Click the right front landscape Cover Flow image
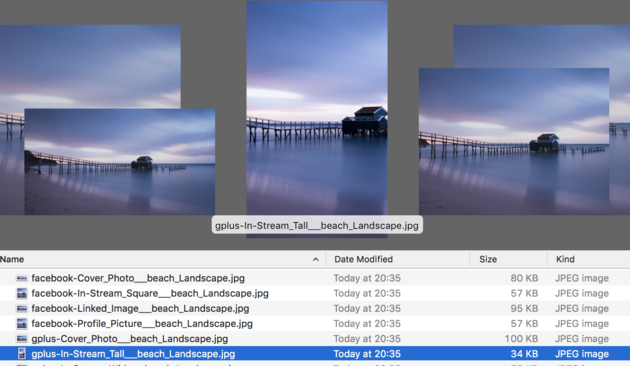Viewport: 630px width, 366px height. (514, 141)
